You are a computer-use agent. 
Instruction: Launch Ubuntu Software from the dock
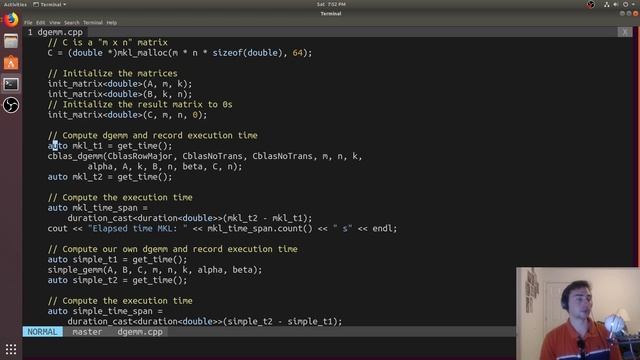click(11, 62)
